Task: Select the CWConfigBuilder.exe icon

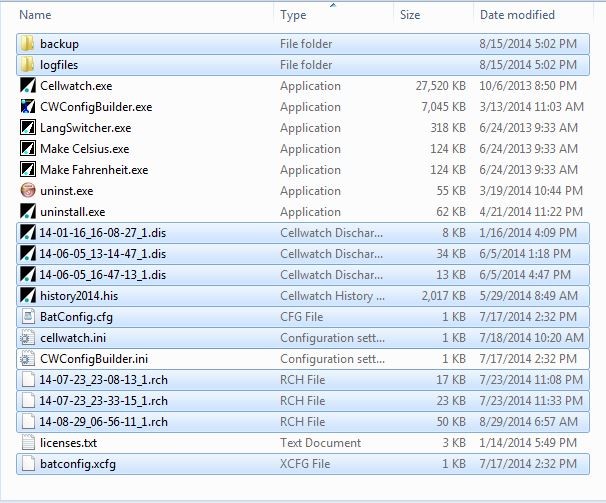Action: 28,107
